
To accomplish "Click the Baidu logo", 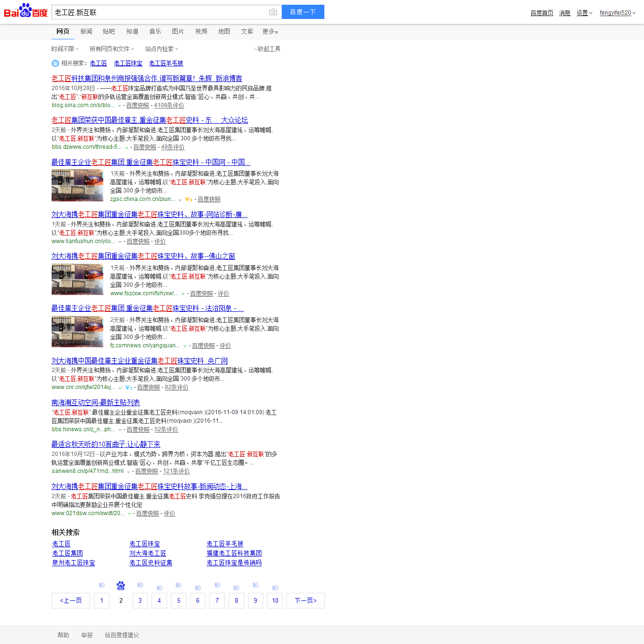I will pyautogui.click(x=26, y=10).
